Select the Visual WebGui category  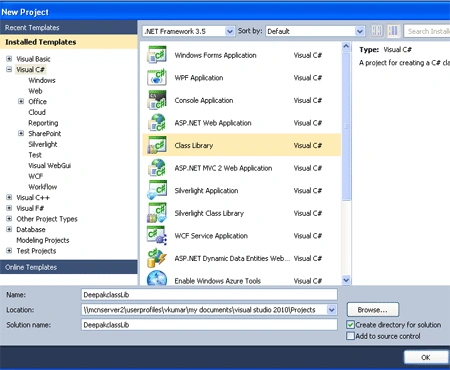point(50,166)
